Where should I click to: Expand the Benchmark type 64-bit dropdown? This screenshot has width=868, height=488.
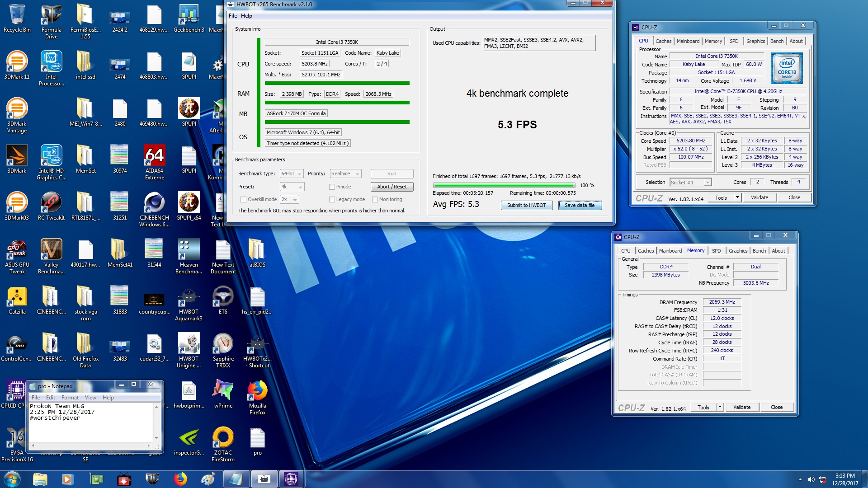tap(292, 174)
